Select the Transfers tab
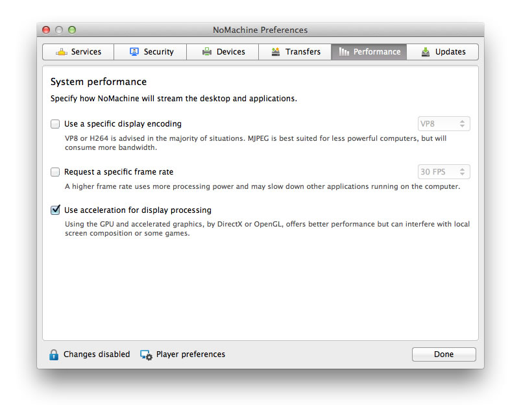 295,52
